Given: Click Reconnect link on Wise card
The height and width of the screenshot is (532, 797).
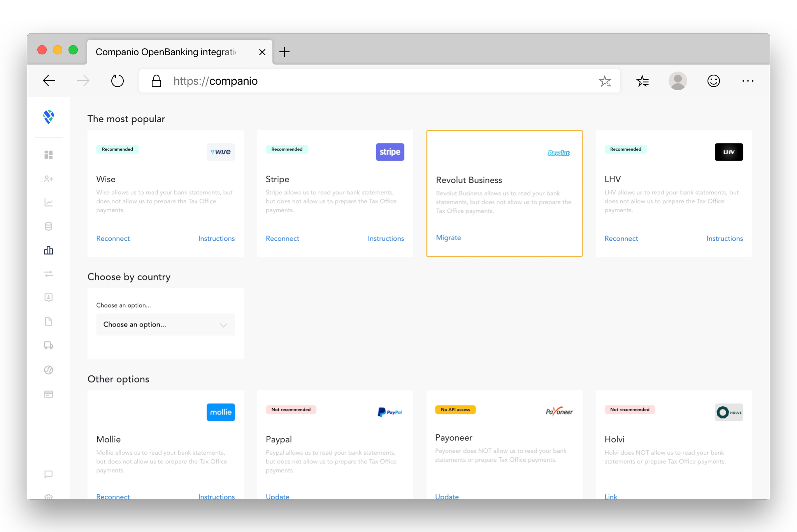Looking at the screenshot, I should tap(113, 238).
